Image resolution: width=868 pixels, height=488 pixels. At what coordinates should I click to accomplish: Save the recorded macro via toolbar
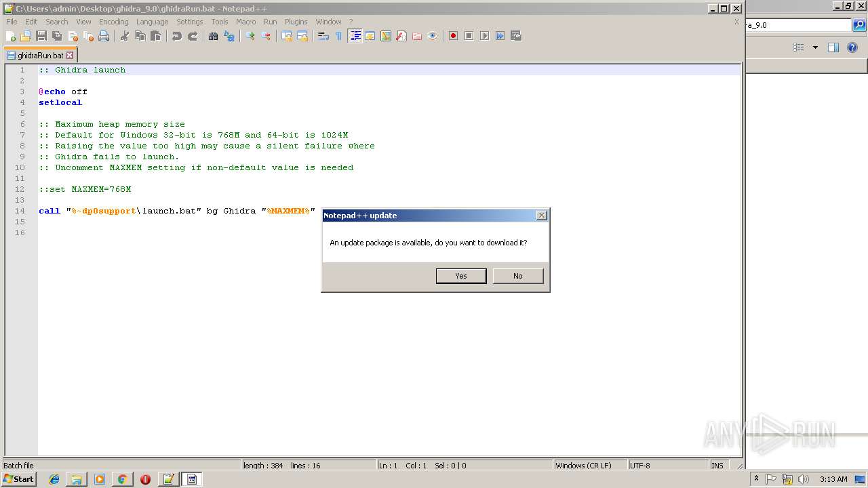click(516, 36)
